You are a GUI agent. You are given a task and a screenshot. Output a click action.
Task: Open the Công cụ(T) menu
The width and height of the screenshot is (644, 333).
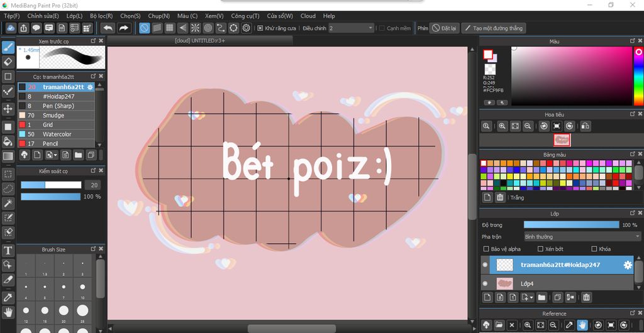245,16
